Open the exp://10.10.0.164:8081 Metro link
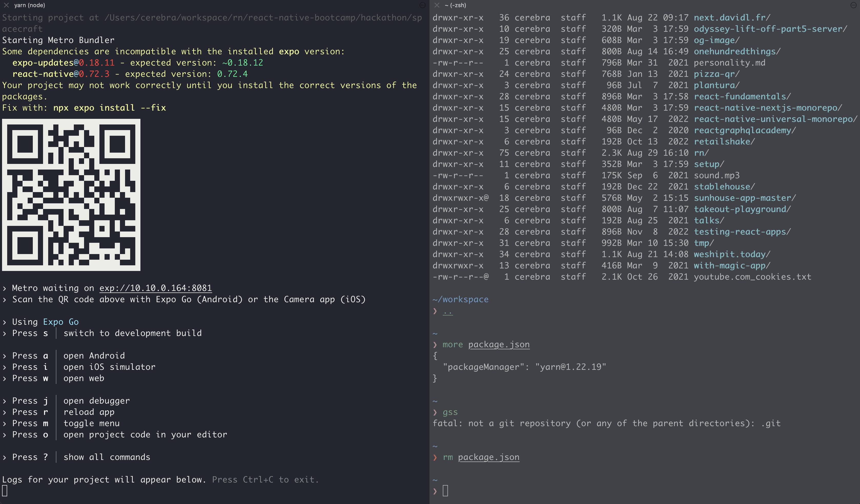 click(x=155, y=288)
